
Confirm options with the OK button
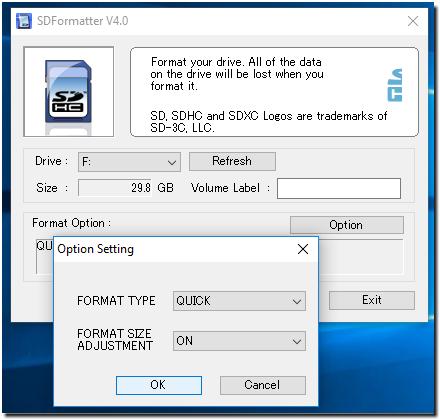[x=159, y=385]
